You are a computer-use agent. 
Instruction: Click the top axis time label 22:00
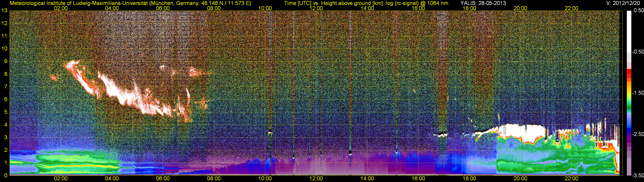[x=571, y=8]
